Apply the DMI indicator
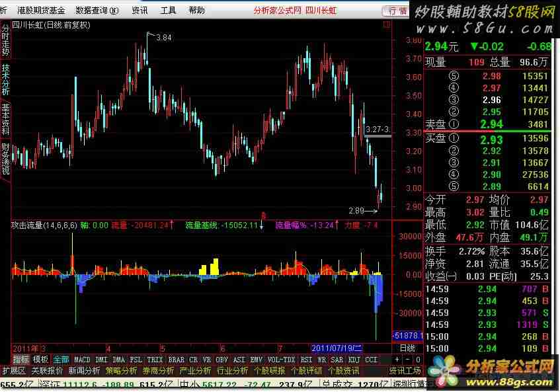 [101, 360]
